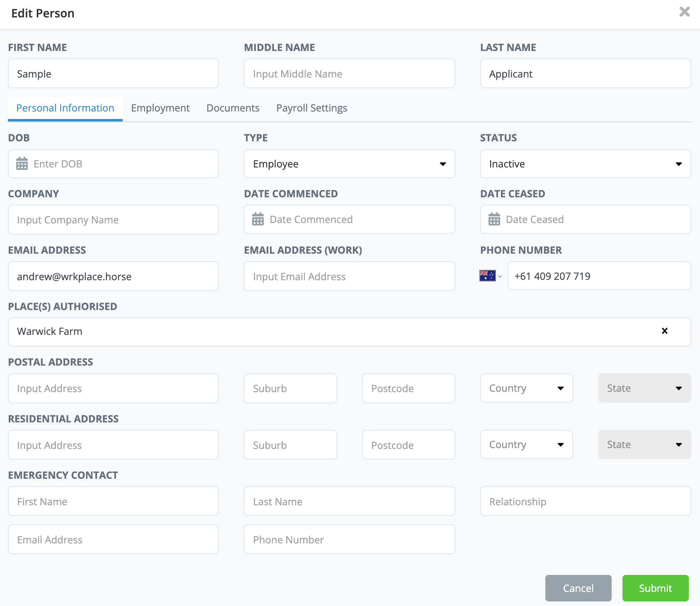Close the Edit Person dialog
Image resolution: width=700 pixels, height=606 pixels.
coord(685,12)
